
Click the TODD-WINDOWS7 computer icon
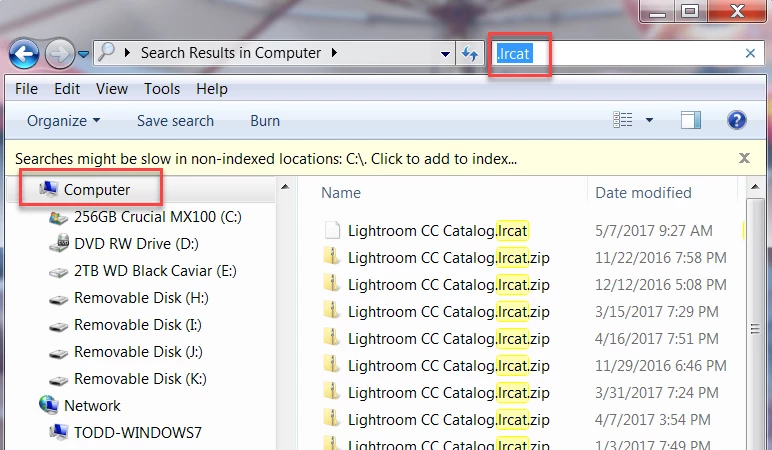click(x=59, y=432)
